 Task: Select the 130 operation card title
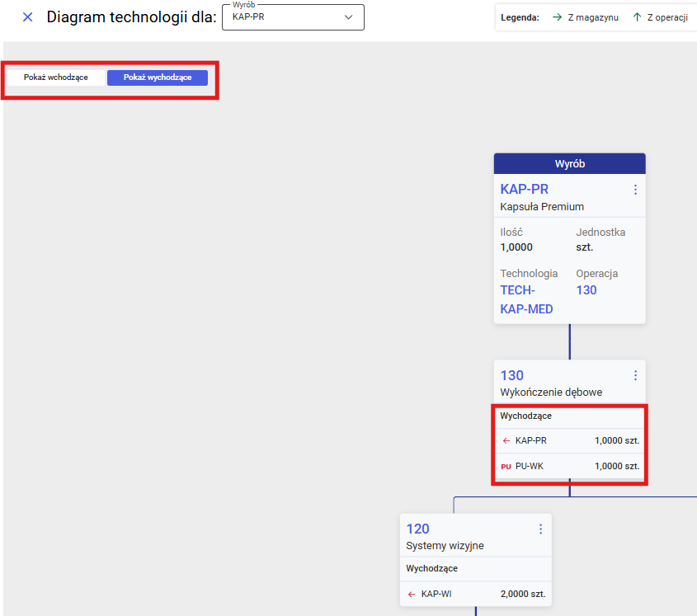tap(512, 375)
